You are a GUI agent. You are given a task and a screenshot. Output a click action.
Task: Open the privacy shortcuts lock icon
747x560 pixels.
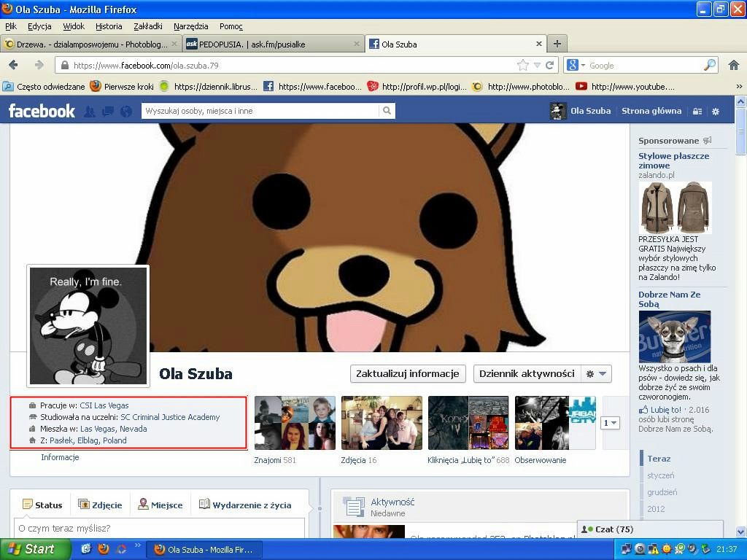[x=697, y=112]
